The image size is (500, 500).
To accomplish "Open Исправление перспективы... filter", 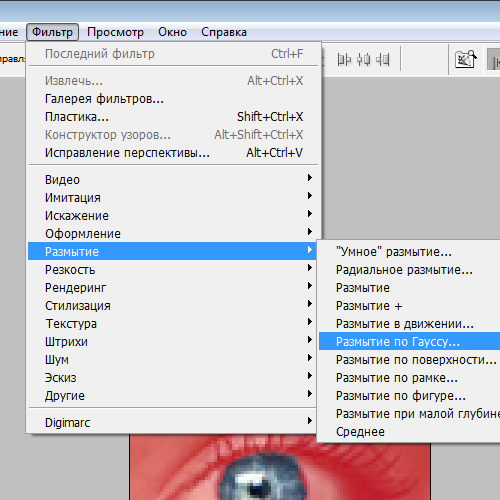I will pyautogui.click(x=174, y=153).
